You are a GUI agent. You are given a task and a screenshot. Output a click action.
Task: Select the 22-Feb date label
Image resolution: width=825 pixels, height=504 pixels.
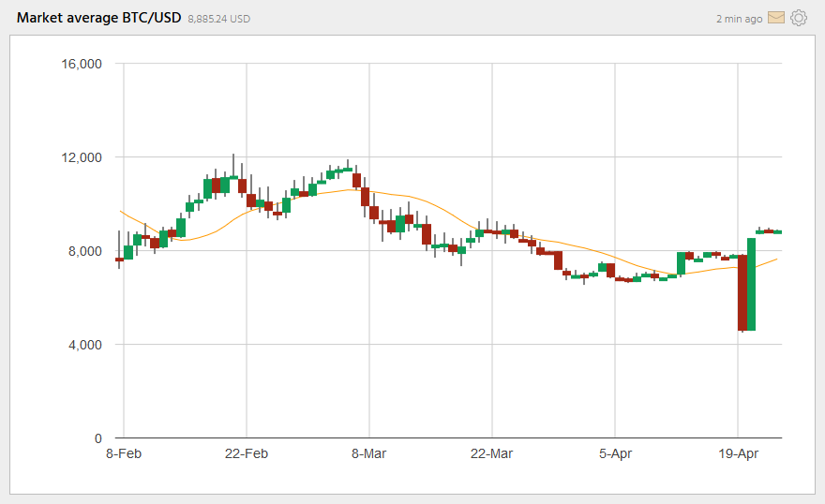point(246,453)
